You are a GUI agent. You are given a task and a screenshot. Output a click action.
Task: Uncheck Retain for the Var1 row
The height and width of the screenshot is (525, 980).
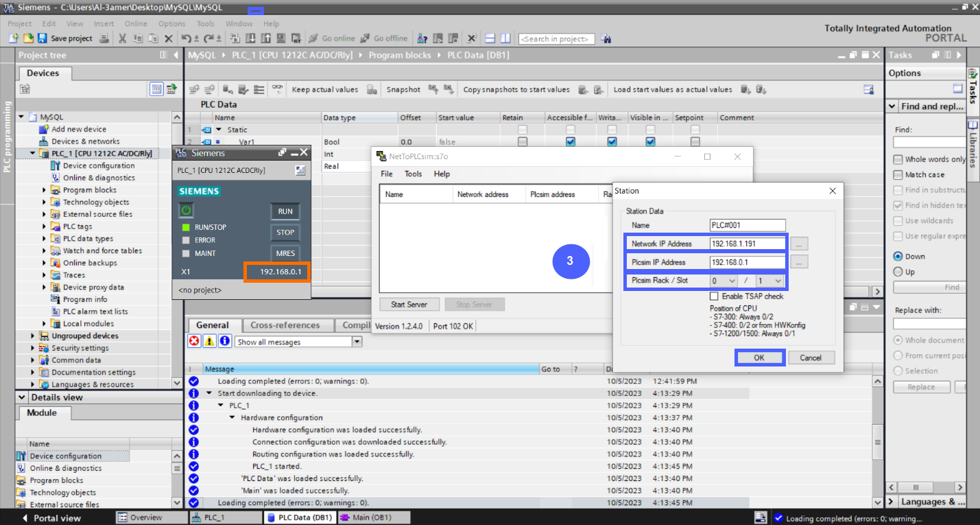pyautogui.click(x=522, y=141)
